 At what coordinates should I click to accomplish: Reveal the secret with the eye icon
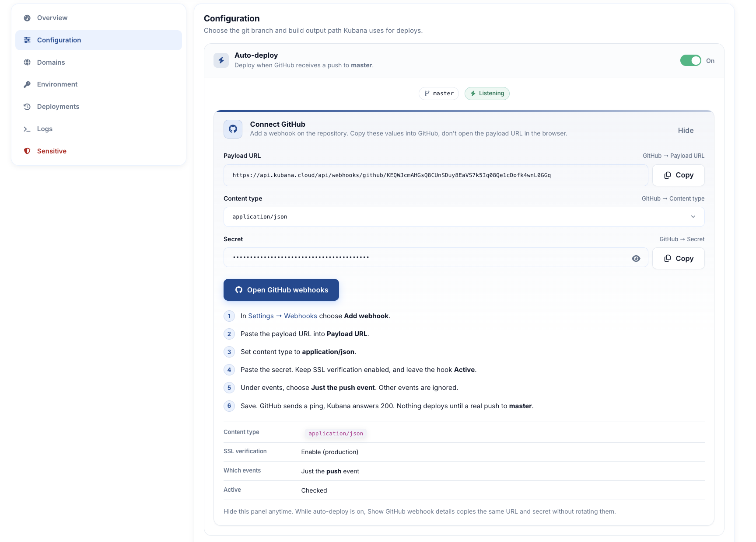pyautogui.click(x=636, y=259)
